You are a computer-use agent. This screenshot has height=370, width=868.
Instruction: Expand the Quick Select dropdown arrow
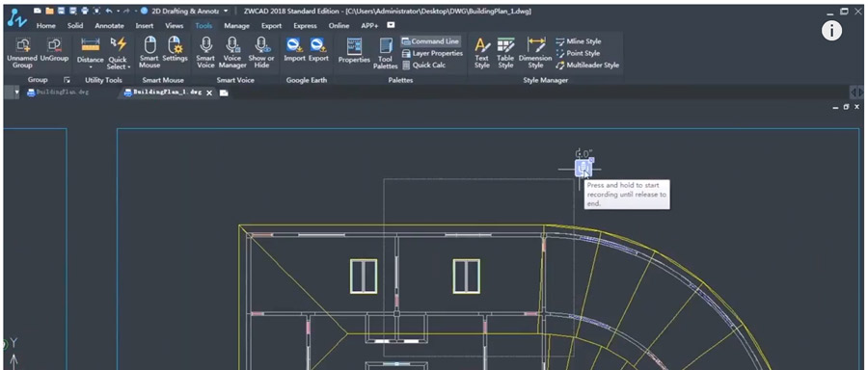pyautogui.click(x=129, y=67)
